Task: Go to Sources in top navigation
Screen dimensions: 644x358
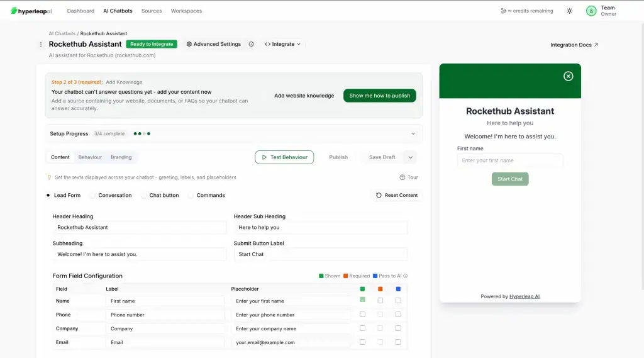Action: [152, 11]
